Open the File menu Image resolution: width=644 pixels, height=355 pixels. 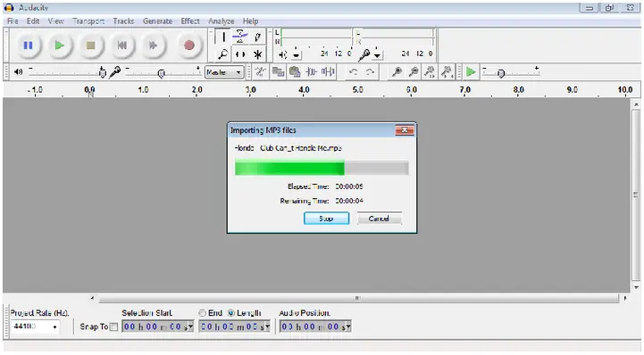click(x=13, y=21)
